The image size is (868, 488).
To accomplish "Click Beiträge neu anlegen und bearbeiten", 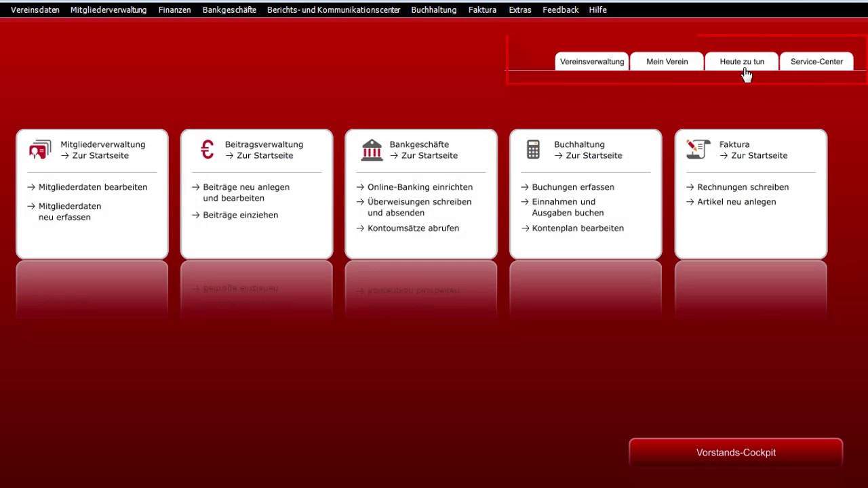I will pyautogui.click(x=241, y=192).
